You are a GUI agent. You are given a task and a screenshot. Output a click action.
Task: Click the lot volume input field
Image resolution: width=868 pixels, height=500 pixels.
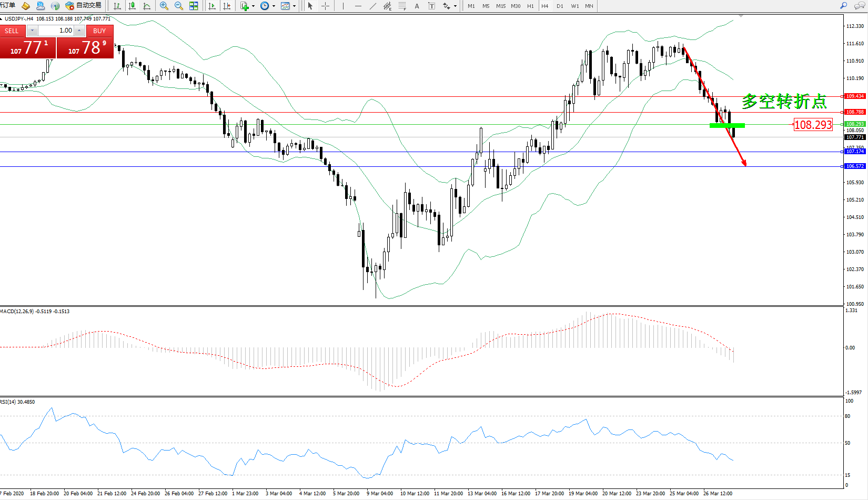tap(56, 31)
